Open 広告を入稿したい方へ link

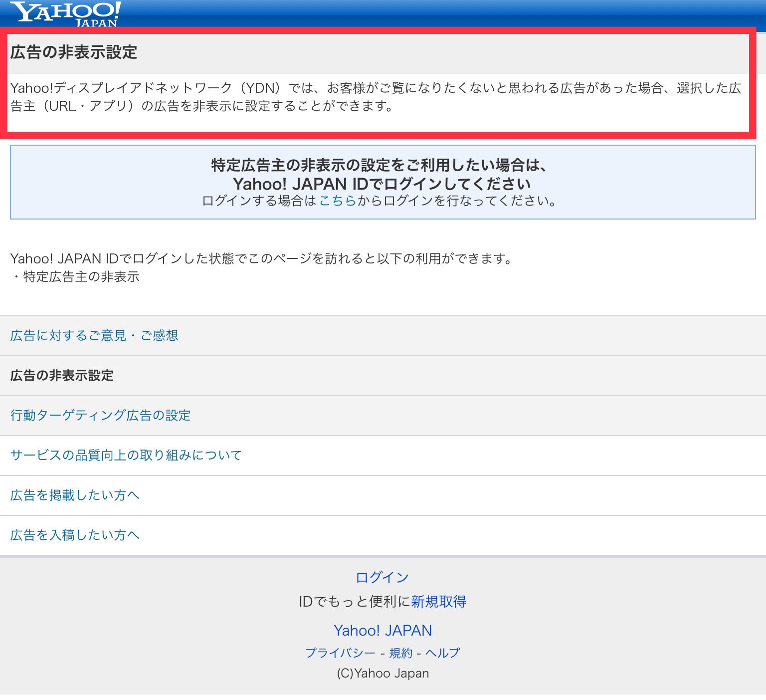75,535
